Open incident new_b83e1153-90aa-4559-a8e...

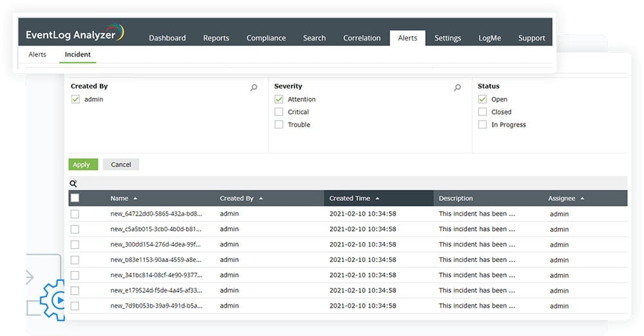(156, 259)
